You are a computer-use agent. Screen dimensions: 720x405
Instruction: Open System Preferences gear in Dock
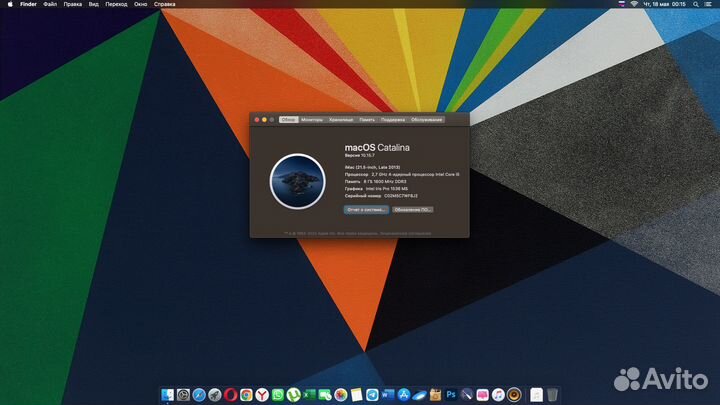coord(183,394)
